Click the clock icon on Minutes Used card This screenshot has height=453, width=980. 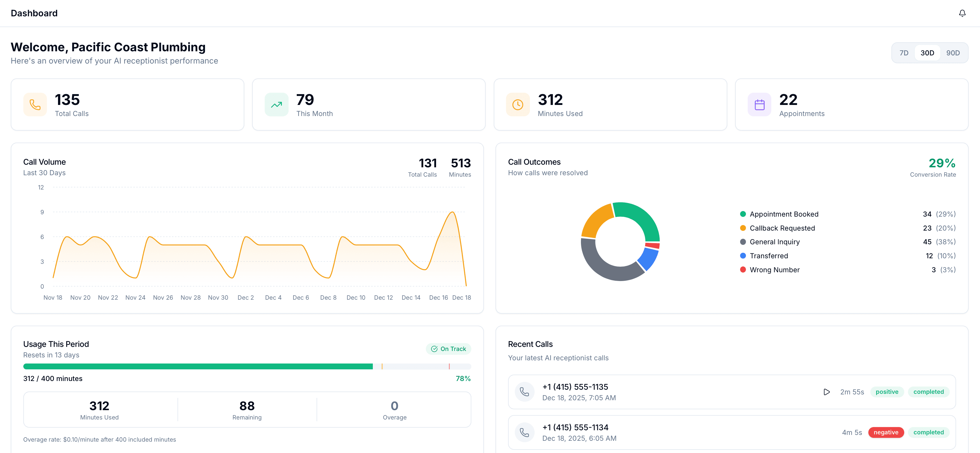(x=517, y=104)
